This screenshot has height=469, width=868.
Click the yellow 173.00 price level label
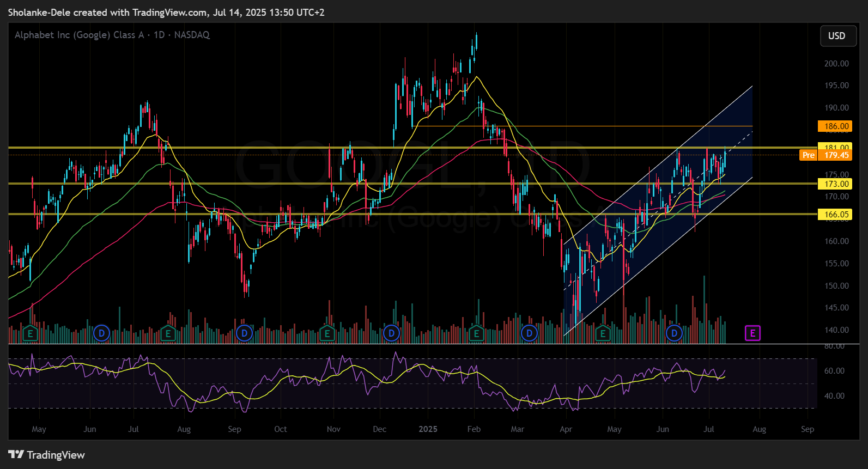[835, 184]
